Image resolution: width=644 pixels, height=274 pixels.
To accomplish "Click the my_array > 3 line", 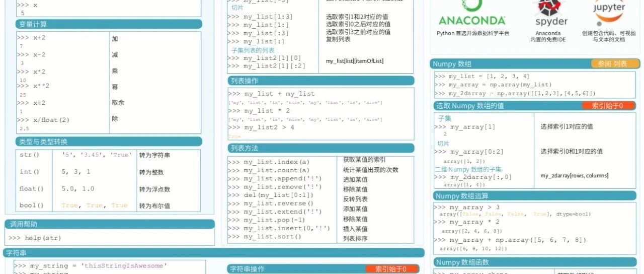I will 466,207.
